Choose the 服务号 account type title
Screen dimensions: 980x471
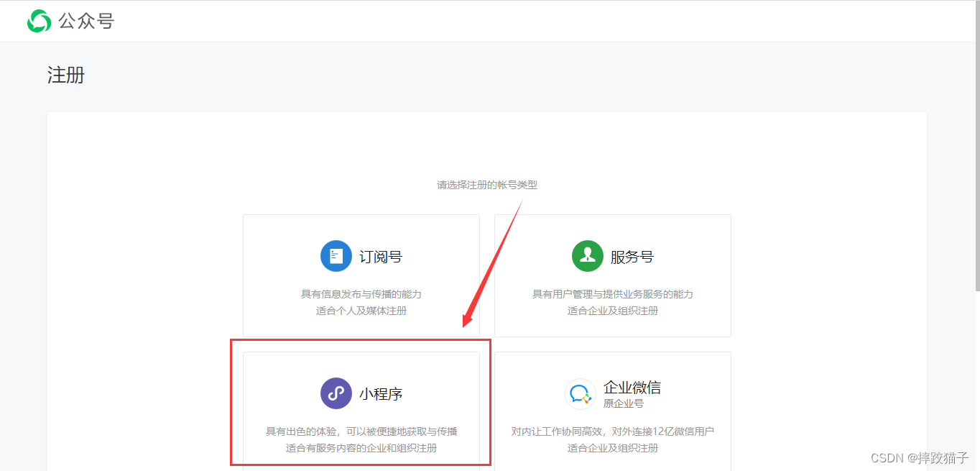point(632,257)
